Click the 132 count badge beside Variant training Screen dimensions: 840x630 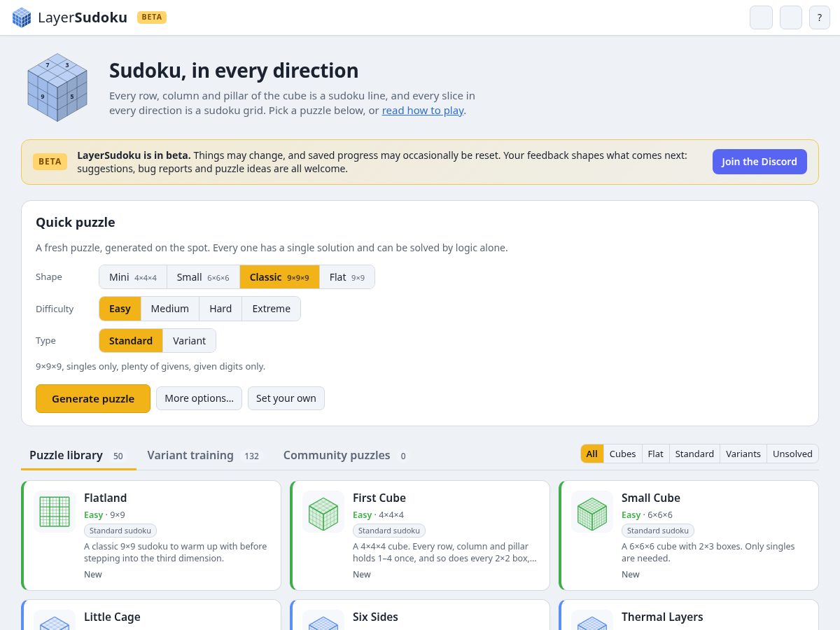pyautogui.click(x=252, y=456)
